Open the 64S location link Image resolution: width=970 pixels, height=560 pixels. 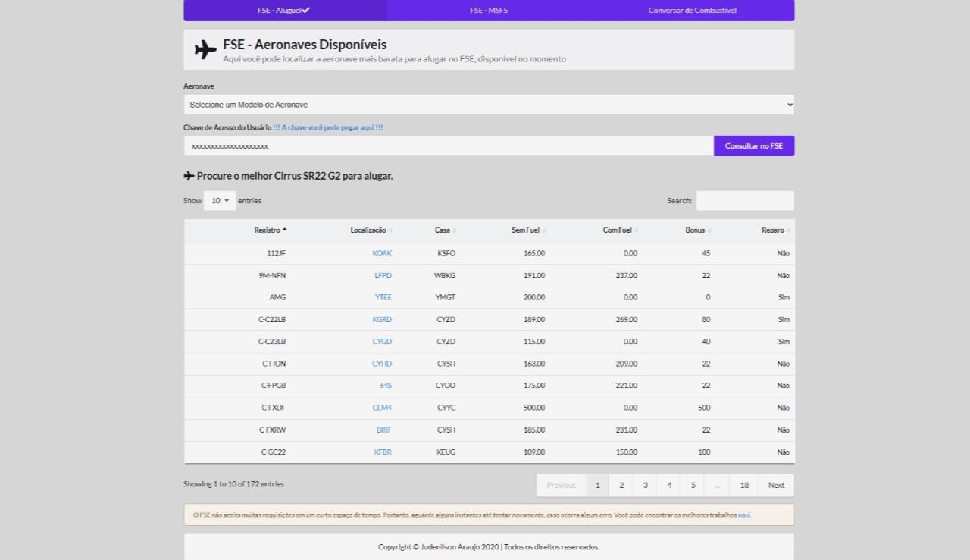[386, 386]
